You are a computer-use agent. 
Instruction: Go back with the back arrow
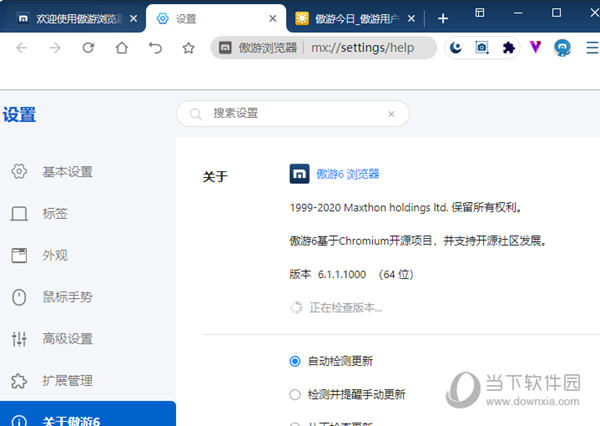pyautogui.click(x=22, y=48)
